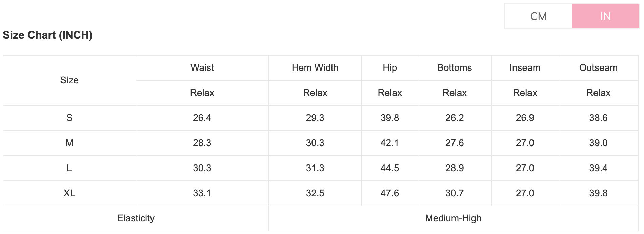Viewport: 644px width, 234px height.
Task: Switch size chart units to CM
Action: (538, 16)
